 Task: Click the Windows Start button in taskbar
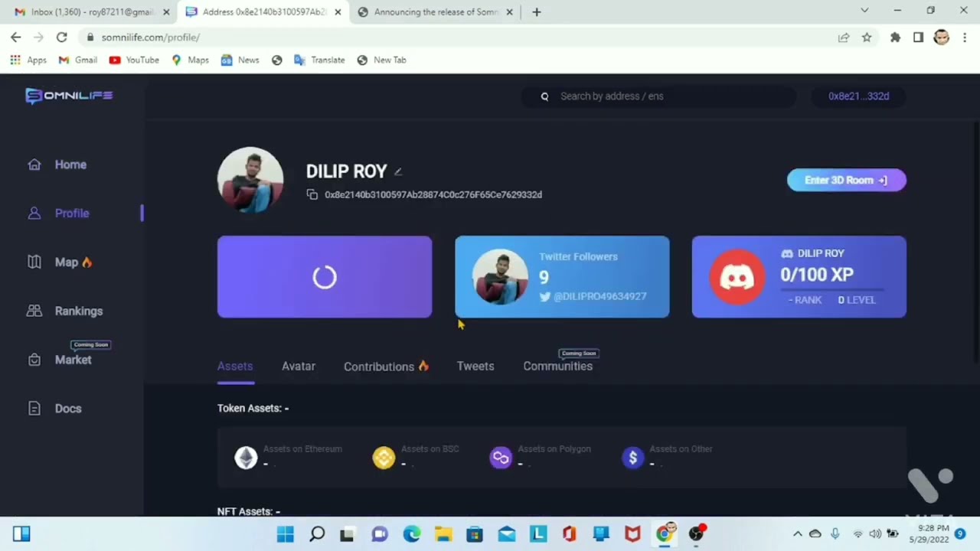pyautogui.click(x=286, y=534)
